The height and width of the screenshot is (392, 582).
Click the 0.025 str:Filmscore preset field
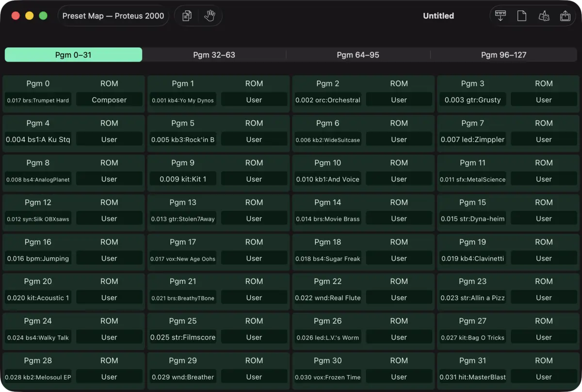pyautogui.click(x=183, y=338)
